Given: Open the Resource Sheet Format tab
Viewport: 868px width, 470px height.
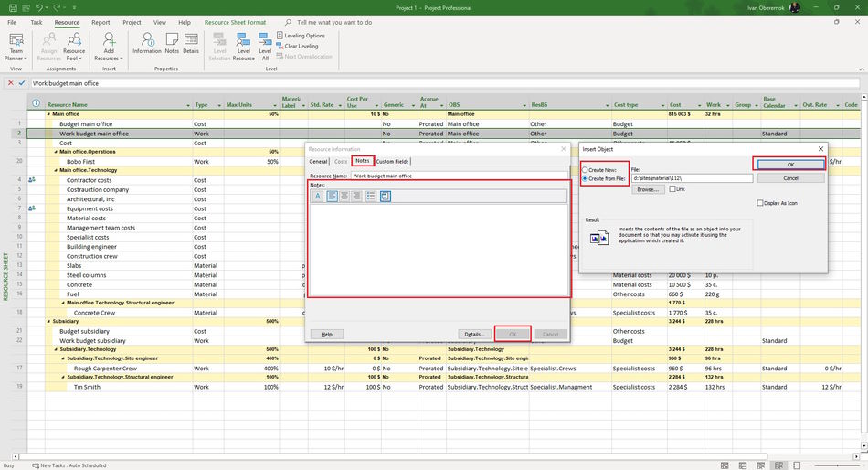Looking at the screenshot, I should [235, 22].
